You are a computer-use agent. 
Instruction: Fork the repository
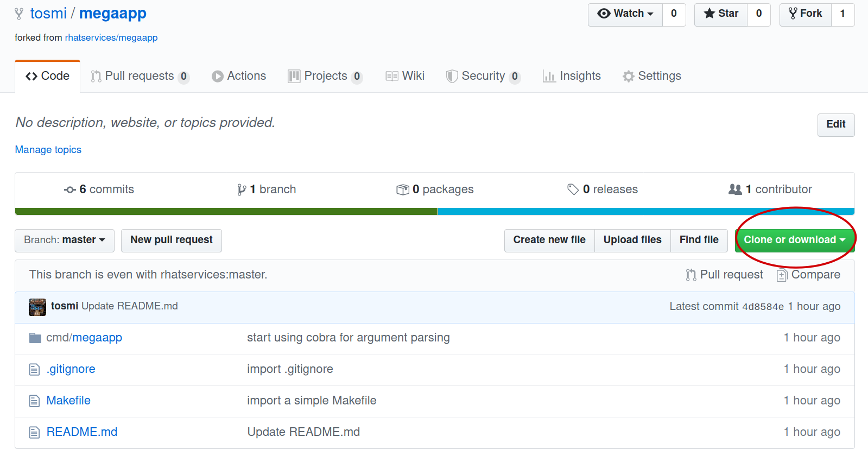[x=806, y=14]
